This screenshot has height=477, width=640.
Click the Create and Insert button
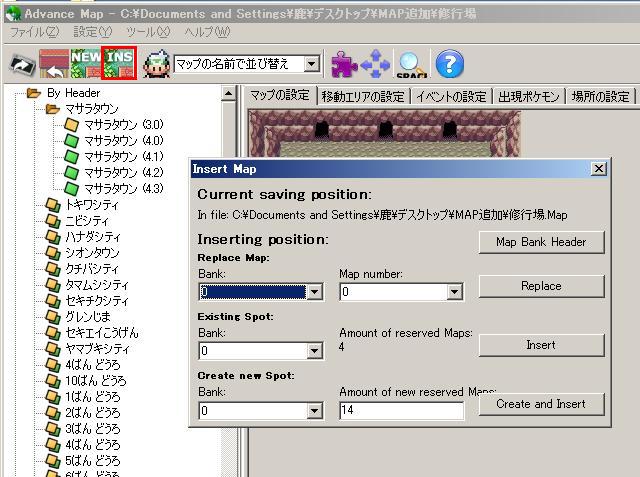(541, 404)
